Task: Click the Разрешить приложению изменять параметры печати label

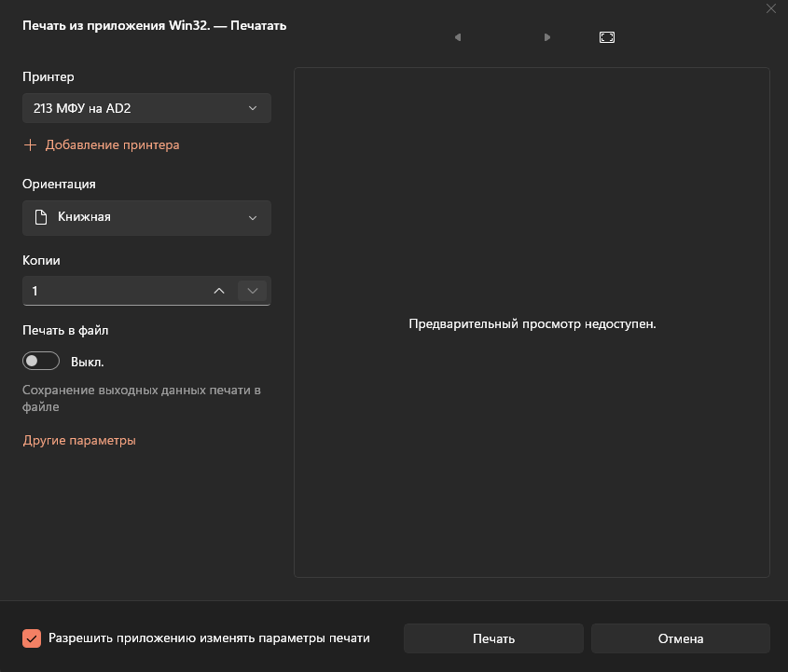Action: (x=209, y=638)
